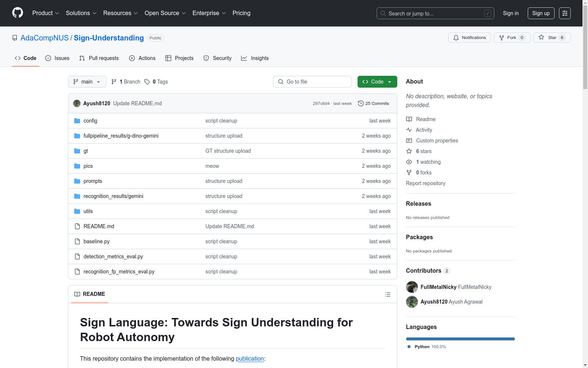The image size is (588, 368).
Task: Open the AdaCompNUS organization link
Action: [x=44, y=38]
